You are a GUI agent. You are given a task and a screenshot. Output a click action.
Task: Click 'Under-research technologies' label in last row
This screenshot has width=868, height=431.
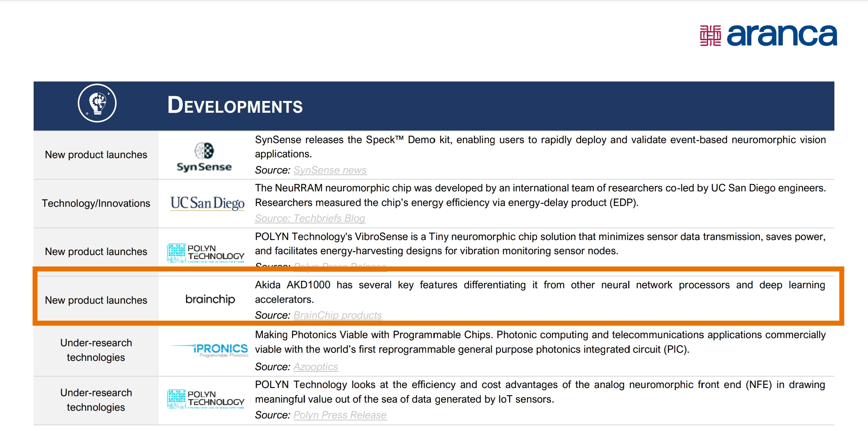pos(96,400)
